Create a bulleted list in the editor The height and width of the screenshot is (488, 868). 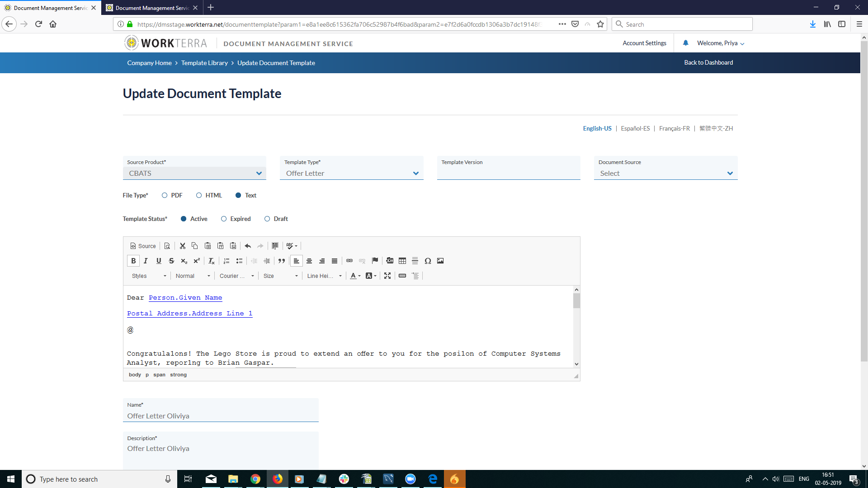pyautogui.click(x=239, y=261)
